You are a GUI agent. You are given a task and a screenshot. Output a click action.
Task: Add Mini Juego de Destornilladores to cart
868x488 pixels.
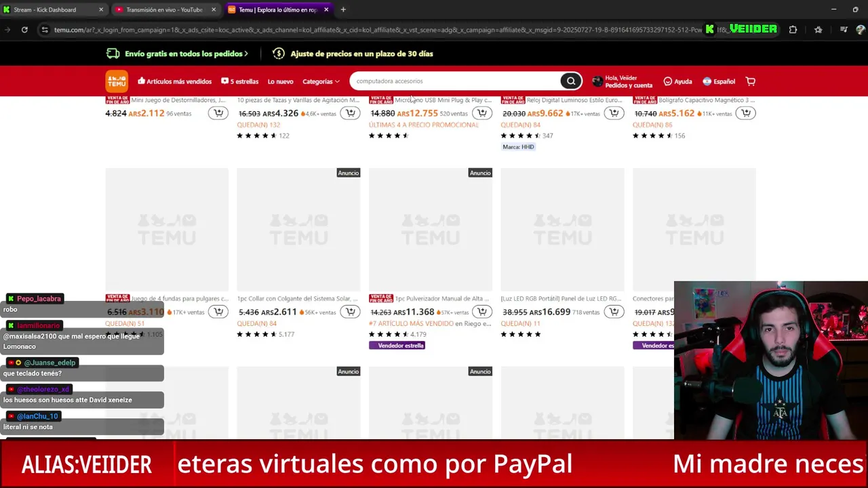pos(218,113)
